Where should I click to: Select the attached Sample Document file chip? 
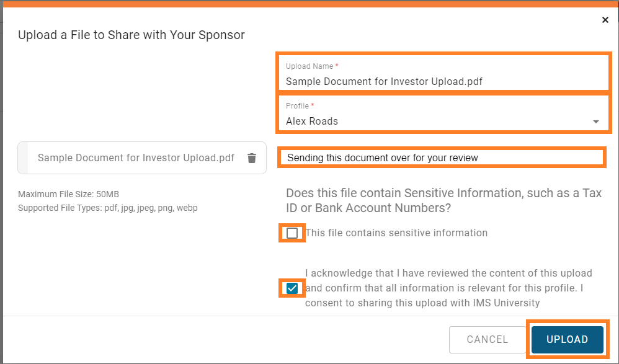(x=142, y=158)
